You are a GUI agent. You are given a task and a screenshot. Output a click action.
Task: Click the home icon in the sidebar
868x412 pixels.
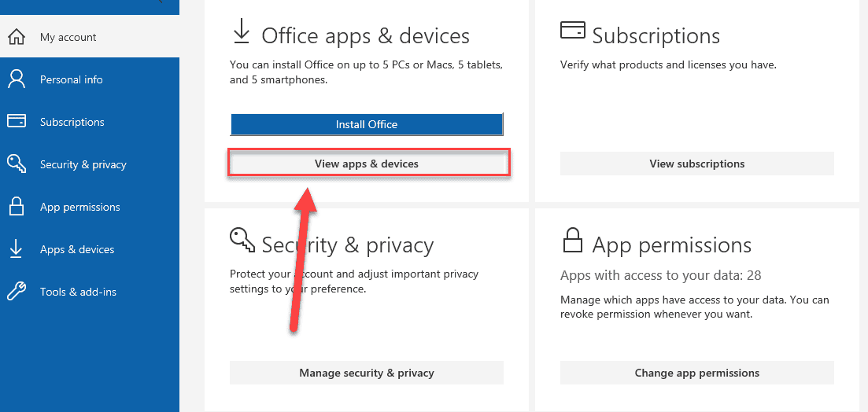pyautogui.click(x=16, y=37)
